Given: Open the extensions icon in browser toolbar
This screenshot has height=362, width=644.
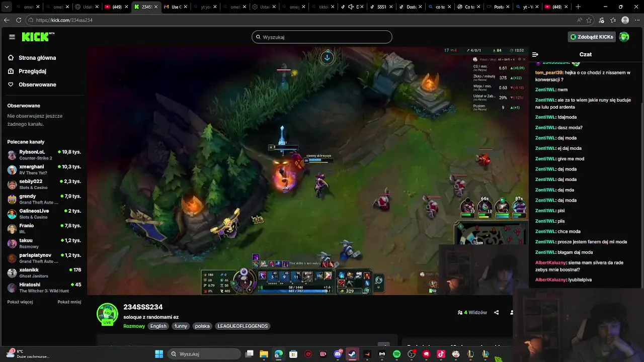Looking at the screenshot, I should pyautogui.click(x=602, y=20).
